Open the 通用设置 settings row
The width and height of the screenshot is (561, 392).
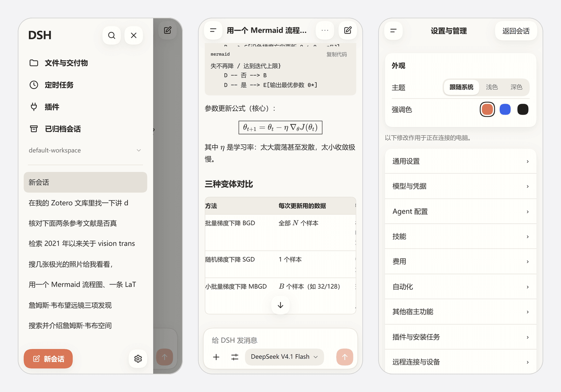[461, 161]
